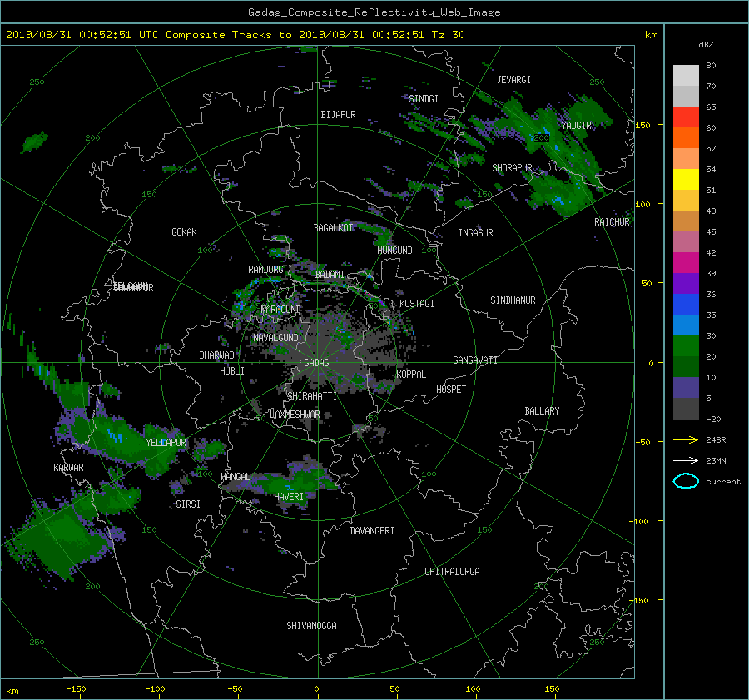Click the YELLAPUR city label
This screenshot has height=700, width=749.
(x=166, y=443)
